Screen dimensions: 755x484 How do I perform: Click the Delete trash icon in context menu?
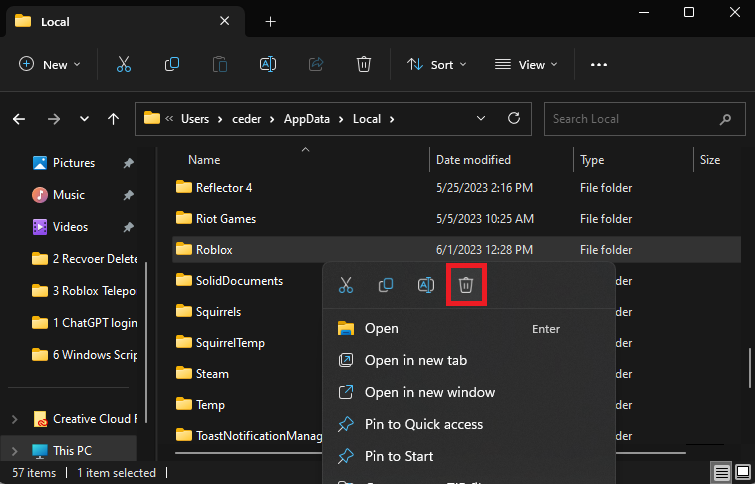click(465, 285)
